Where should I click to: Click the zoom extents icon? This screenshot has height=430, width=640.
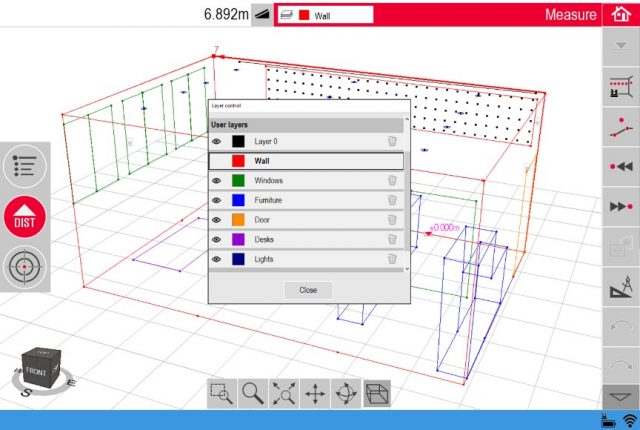[284, 394]
